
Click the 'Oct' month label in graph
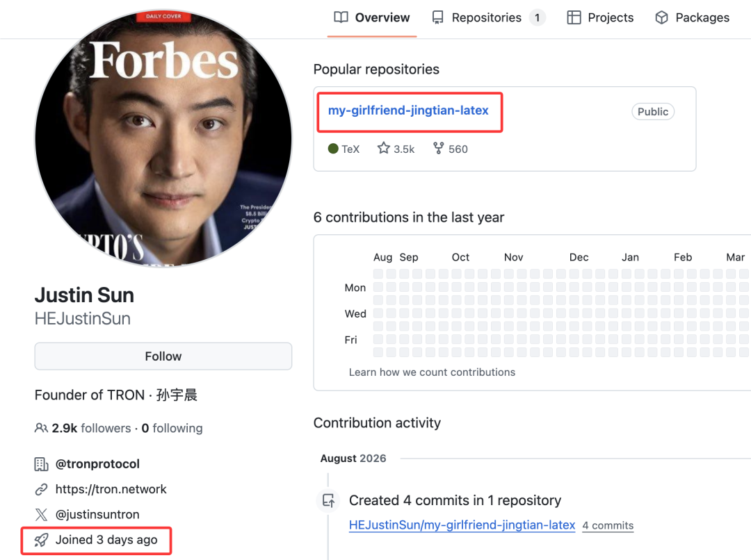point(461,258)
